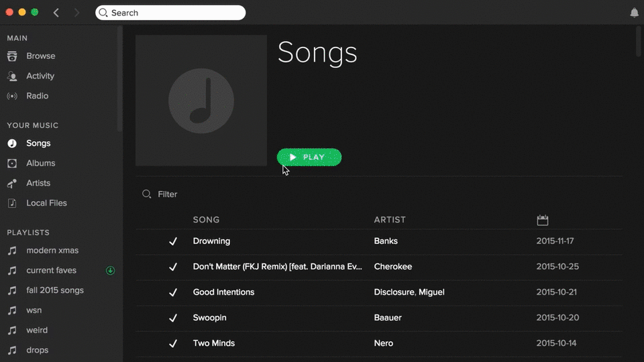644x362 pixels.
Task: Click the main content vertical scrollbar
Action: [x=639, y=42]
